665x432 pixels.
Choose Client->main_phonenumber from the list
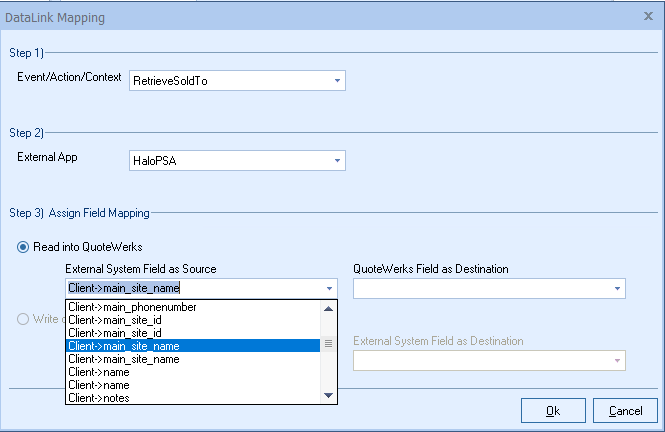(132, 307)
